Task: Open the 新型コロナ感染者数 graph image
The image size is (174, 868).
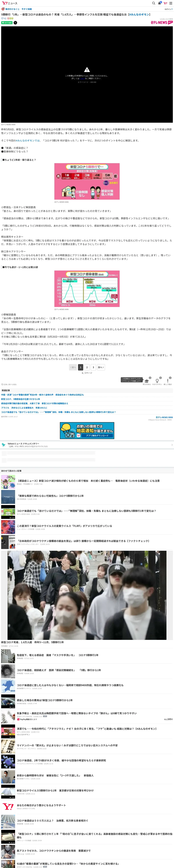Action: pyautogui.click(x=87, y=289)
